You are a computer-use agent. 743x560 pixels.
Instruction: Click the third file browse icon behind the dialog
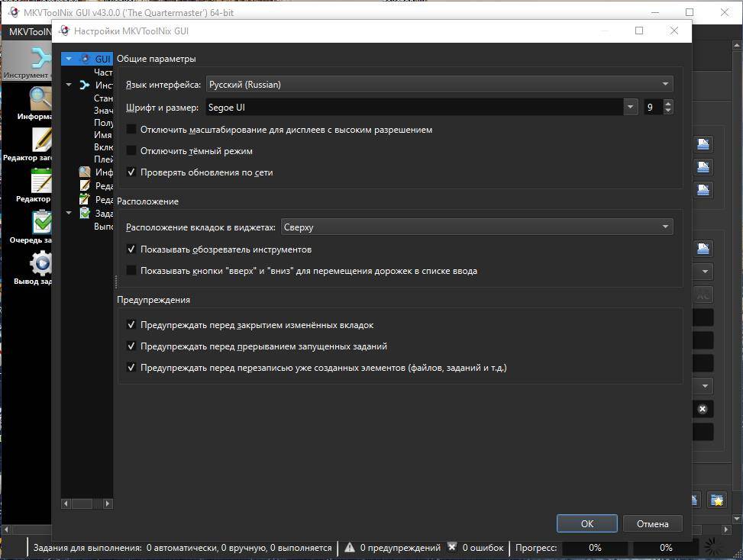pos(703,190)
